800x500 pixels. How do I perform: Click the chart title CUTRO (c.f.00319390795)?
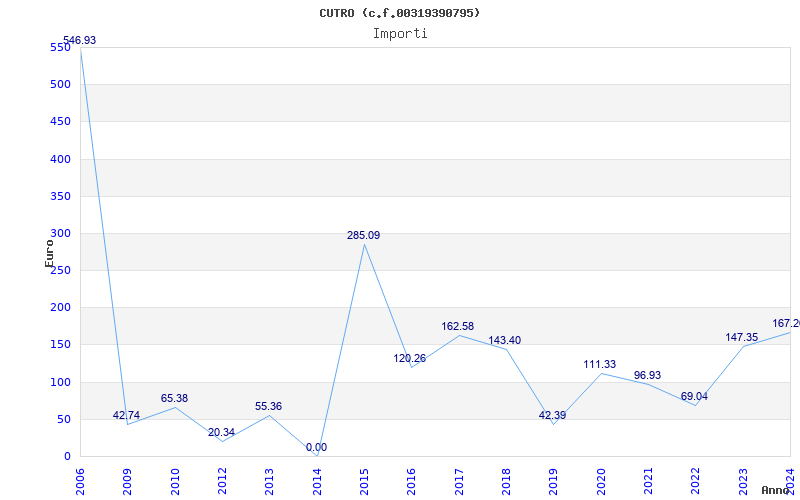[x=399, y=13]
